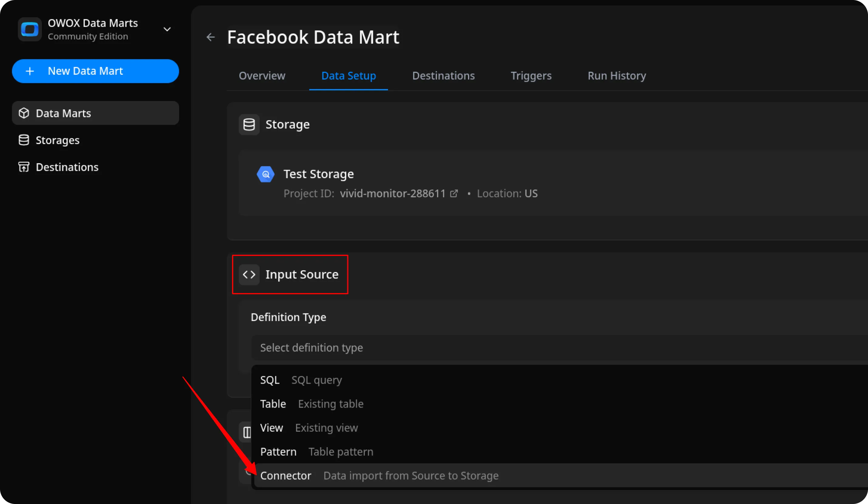The image size is (868, 504).
Task: Open the Destinations tab of the data mart
Action: (443, 75)
